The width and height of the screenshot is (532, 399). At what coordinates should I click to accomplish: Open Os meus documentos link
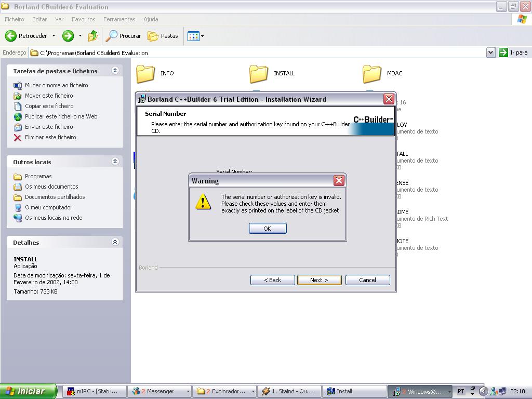(51, 187)
